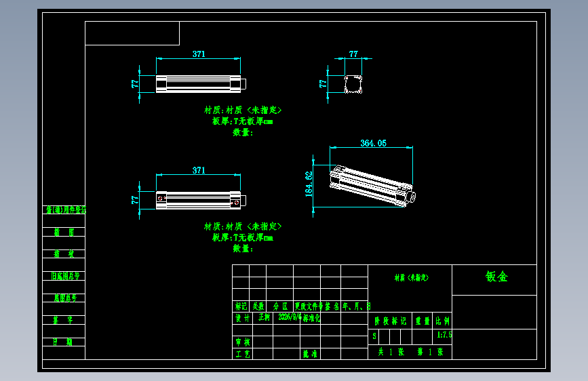
Task: Select the 描图 sidebar label
Action: (64, 232)
